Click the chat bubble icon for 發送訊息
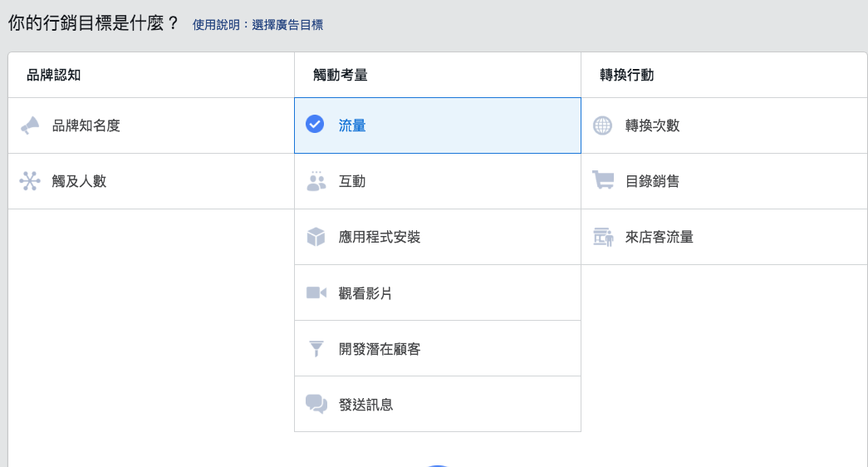Image resolution: width=868 pixels, height=467 pixels. click(316, 405)
